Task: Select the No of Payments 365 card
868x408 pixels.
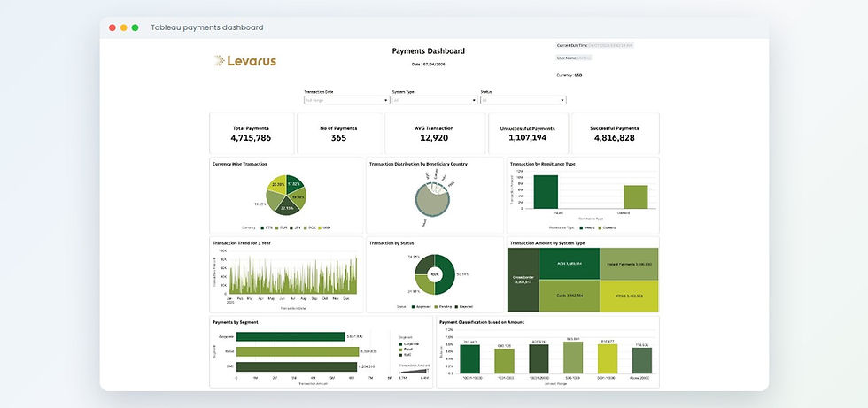Action: 338,134
